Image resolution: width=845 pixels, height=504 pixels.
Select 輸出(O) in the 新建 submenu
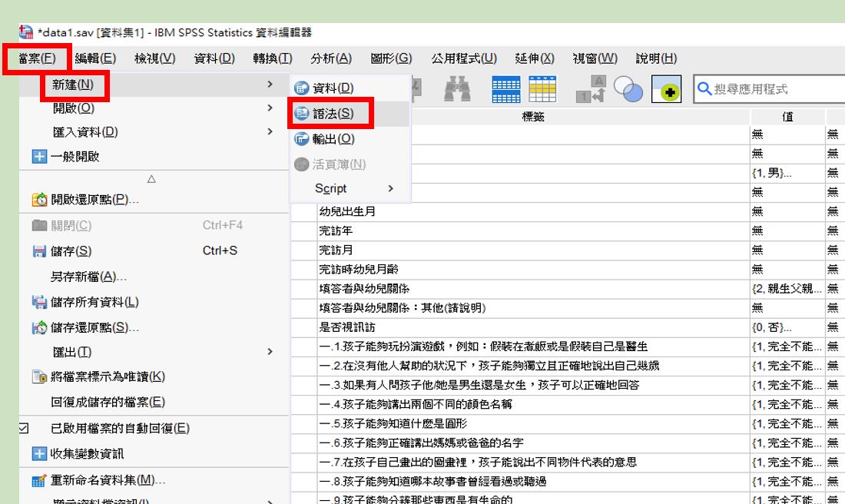point(333,139)
